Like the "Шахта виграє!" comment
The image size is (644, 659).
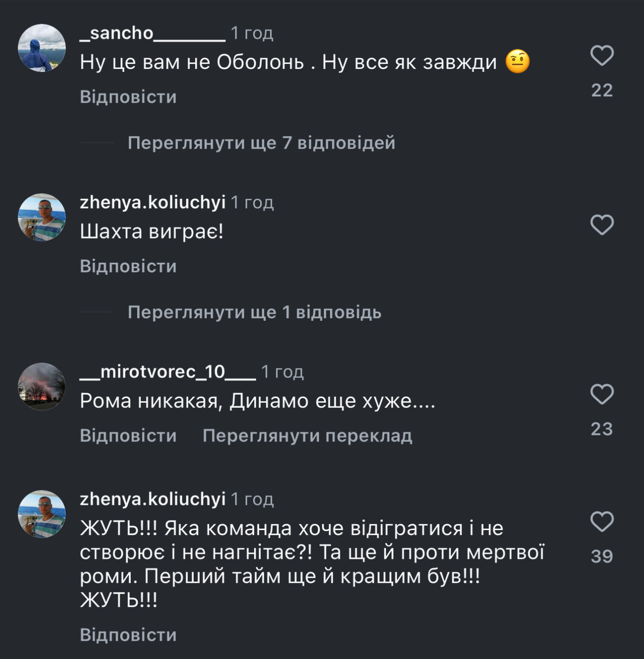pyautogui.click(x=602, y=225)
